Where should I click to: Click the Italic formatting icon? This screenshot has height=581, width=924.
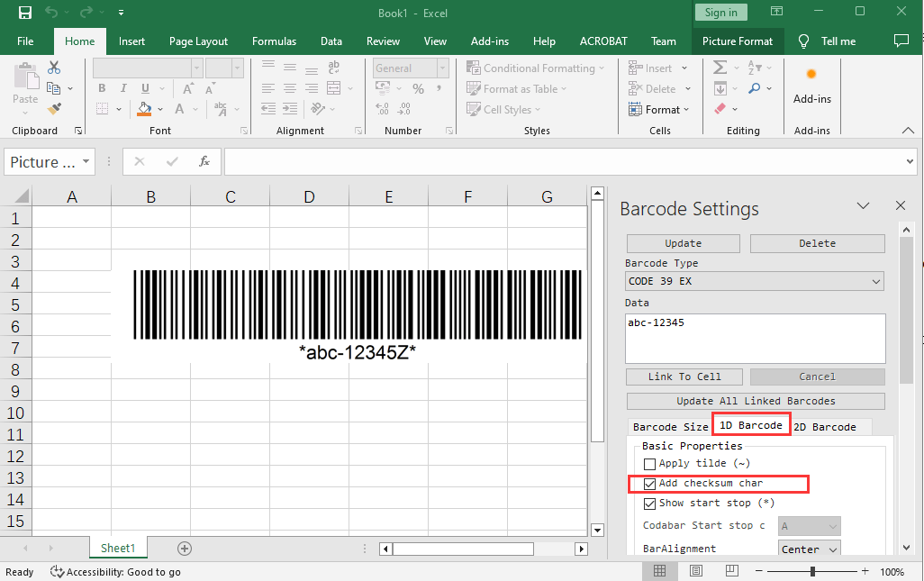(x=122, y=88)
